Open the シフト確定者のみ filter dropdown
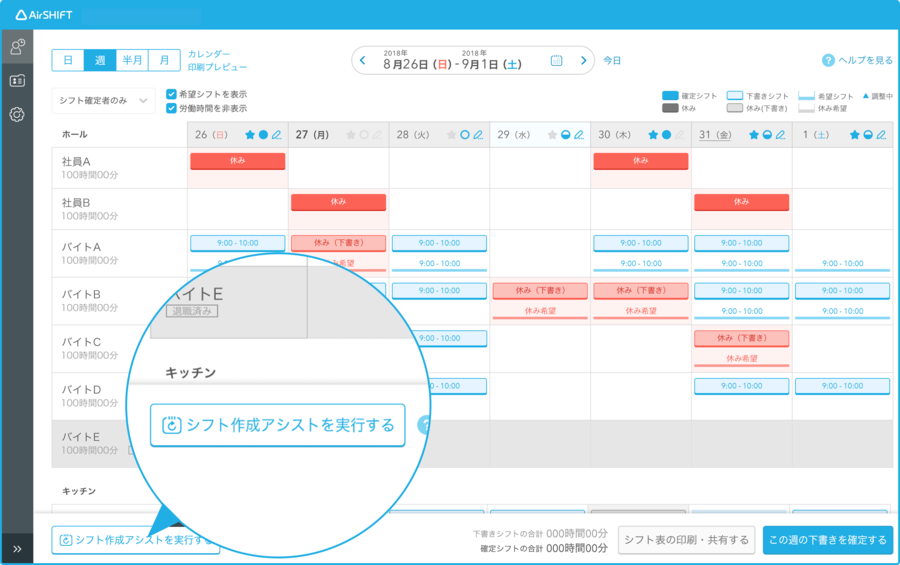This screenshot has width=900, height=565. 104,101
